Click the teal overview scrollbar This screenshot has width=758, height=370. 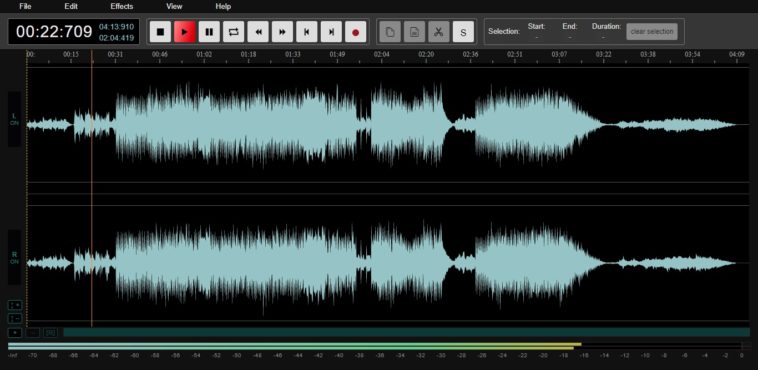407,332
